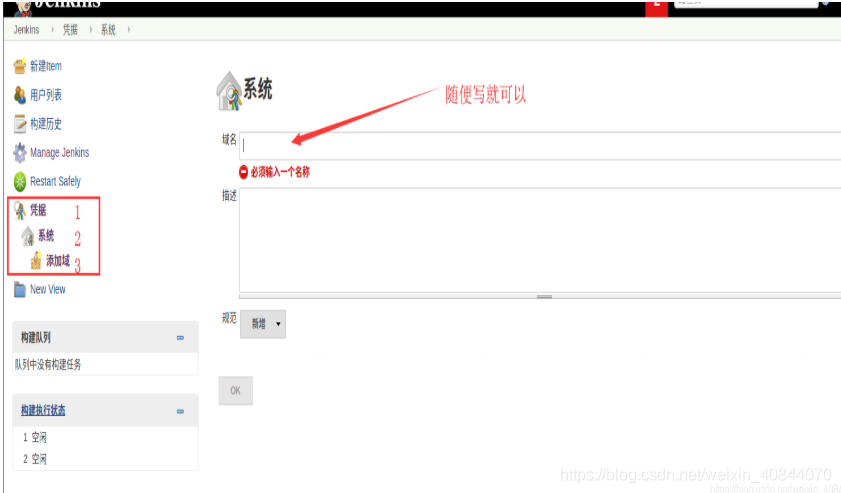841x493 pixels.
Task: Select 系统 in the breadcrumb bar
Action: click(x=108, y=30)
